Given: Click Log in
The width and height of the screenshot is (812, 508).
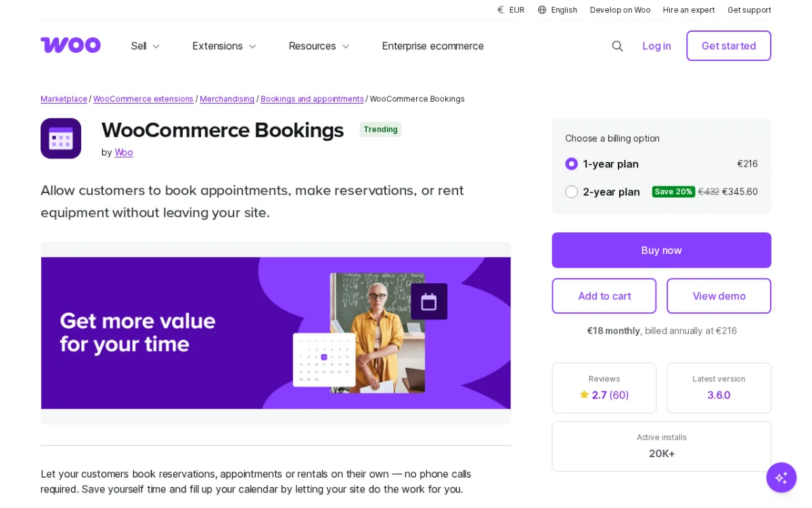Looking at the screenshot, I should pyautogui.click(x=656, y=46).
